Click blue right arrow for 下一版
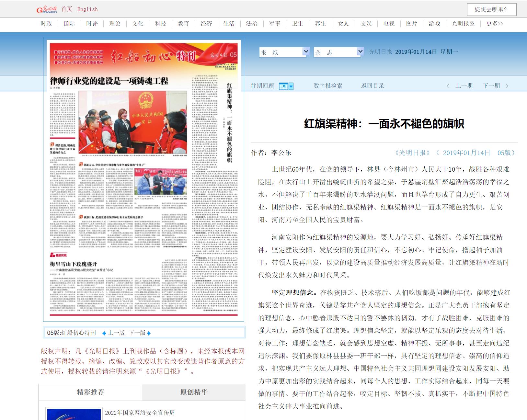The height and width of the screenshot is (420, 527). point(148,332)
